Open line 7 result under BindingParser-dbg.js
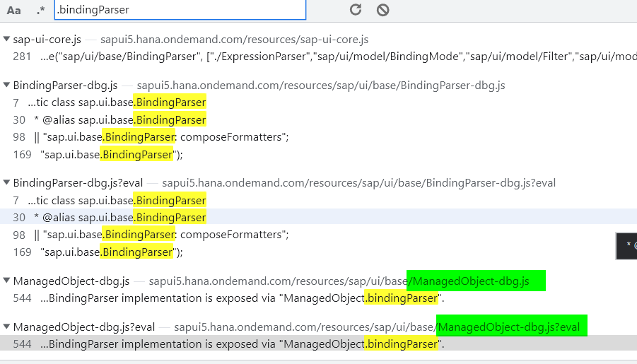This screenshot has height=364, width=637. [318, 102]
